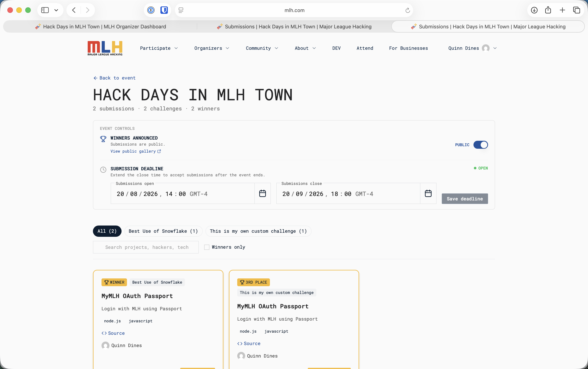Select the All (2) filter pill
Viewport: 588px width, 369px height.
coord(107,231)
